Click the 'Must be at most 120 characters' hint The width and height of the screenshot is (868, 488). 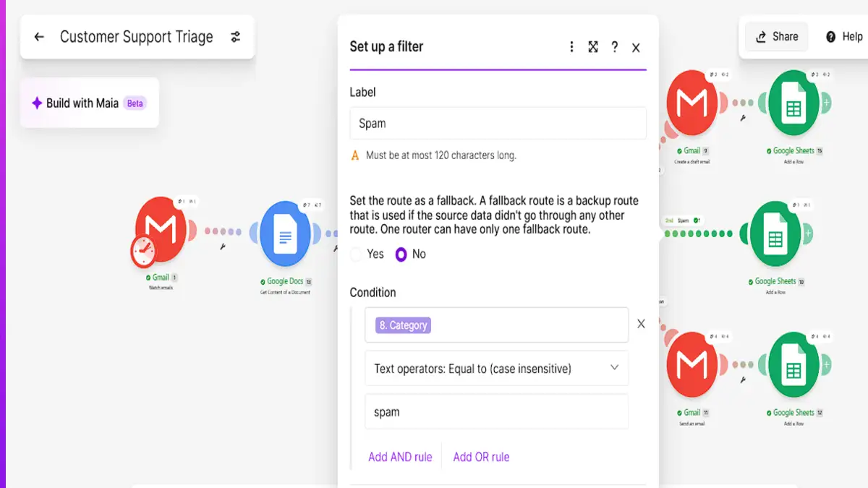(x=441, y=155)
